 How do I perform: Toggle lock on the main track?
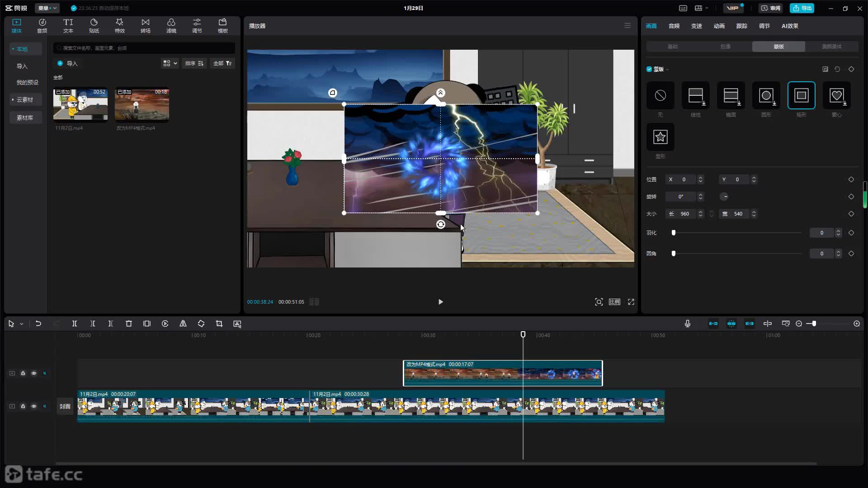pos(23,406)
